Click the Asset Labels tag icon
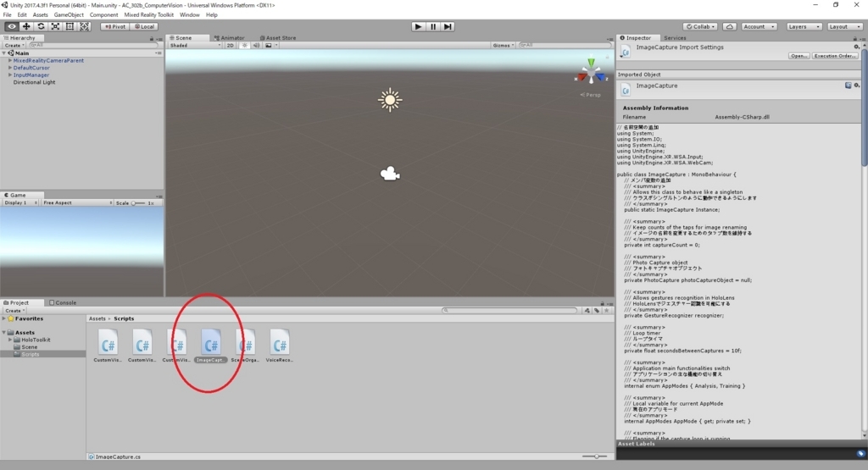Viewport: 868px width, 470px height. click(x=860, y=453)
